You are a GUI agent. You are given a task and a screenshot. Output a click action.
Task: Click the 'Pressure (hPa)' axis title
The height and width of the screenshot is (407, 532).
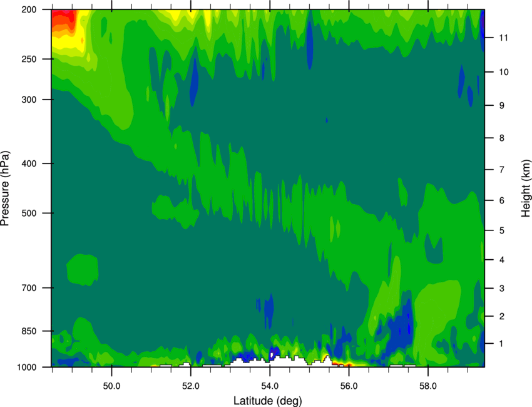[x=5, y=188]
